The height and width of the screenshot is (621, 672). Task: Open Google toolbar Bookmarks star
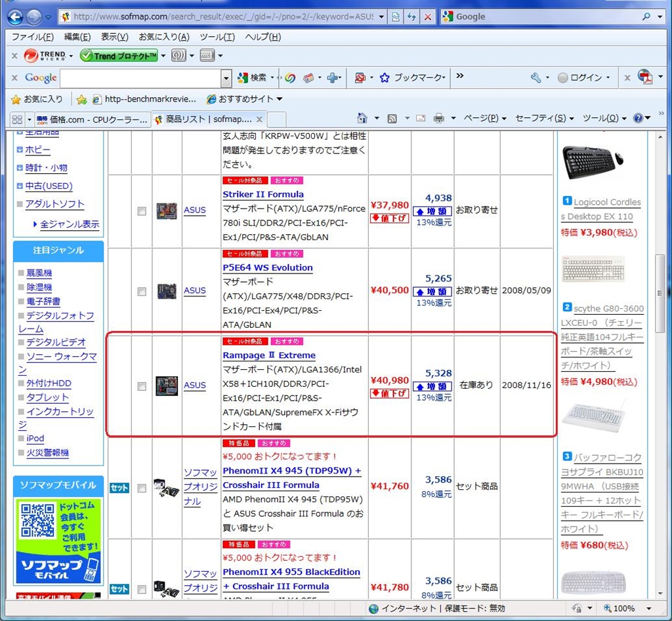tap(385, 77)
